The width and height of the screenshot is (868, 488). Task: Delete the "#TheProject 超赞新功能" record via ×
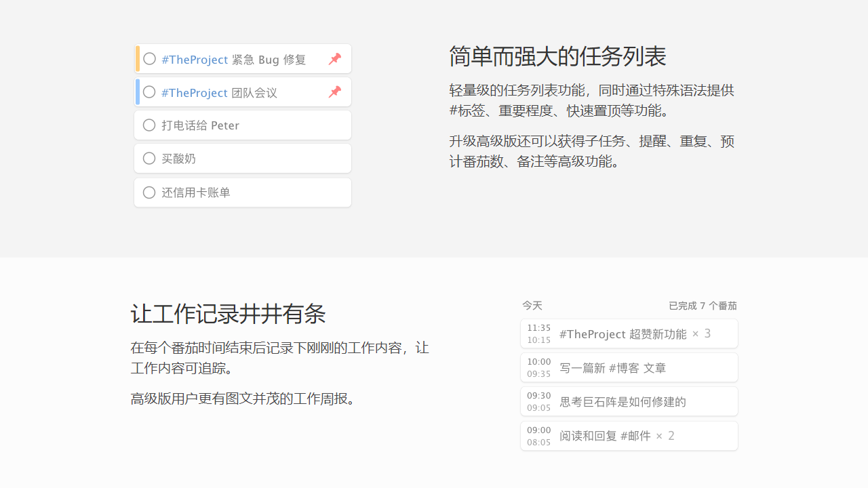(694, 333)
